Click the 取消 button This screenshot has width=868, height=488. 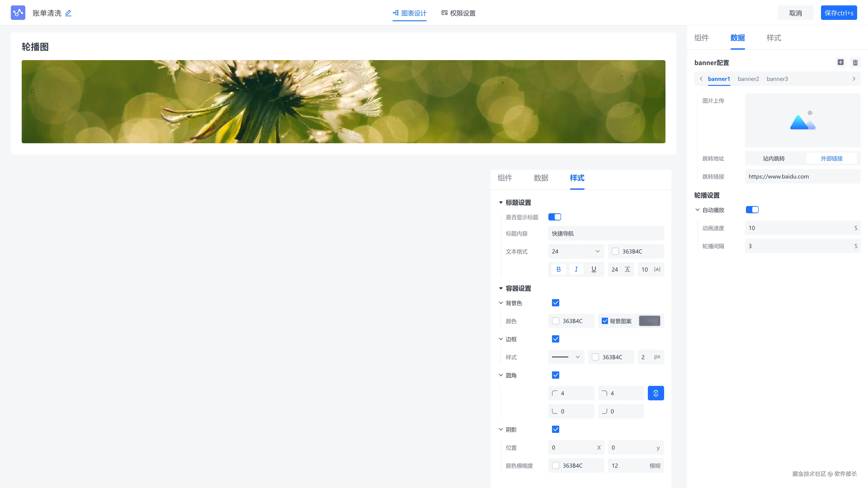[x=795, y=13]
